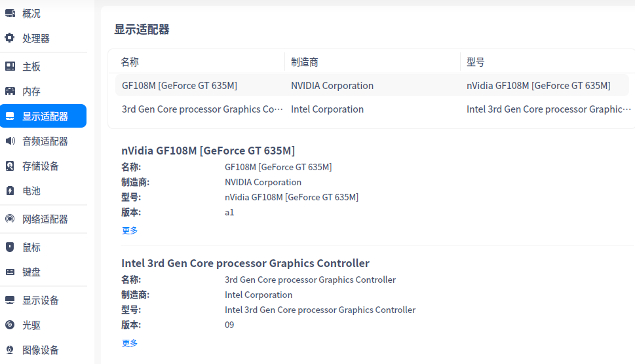Expand 更多 under Intel Graphics Controller details

pyautogui.click(x=130, y=343)
